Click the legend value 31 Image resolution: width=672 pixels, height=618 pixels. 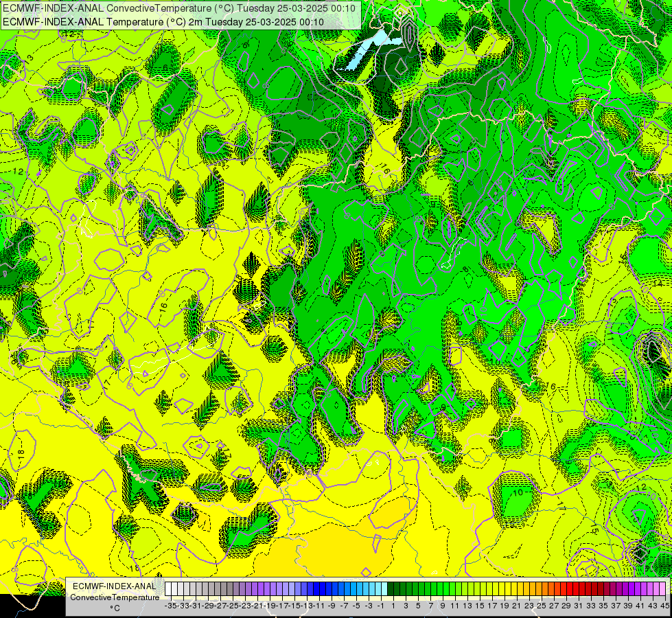pos(579,606)
